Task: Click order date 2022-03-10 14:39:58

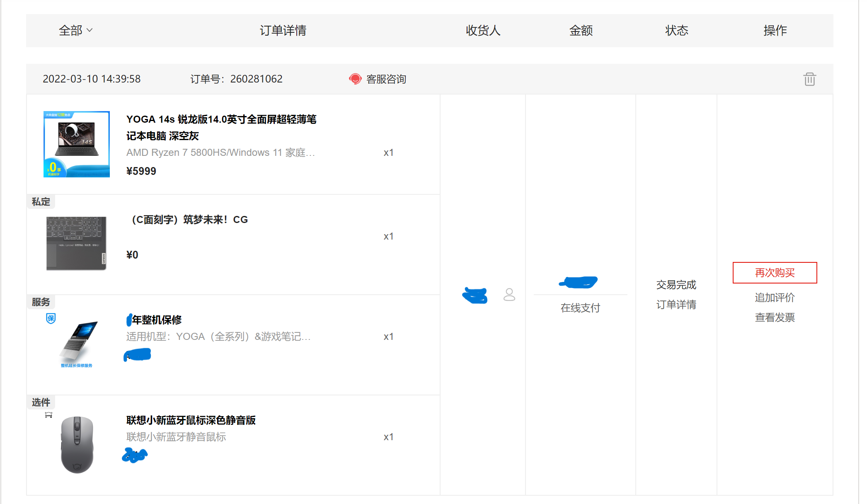Action: pyautogui.click(x=92, y=79)
